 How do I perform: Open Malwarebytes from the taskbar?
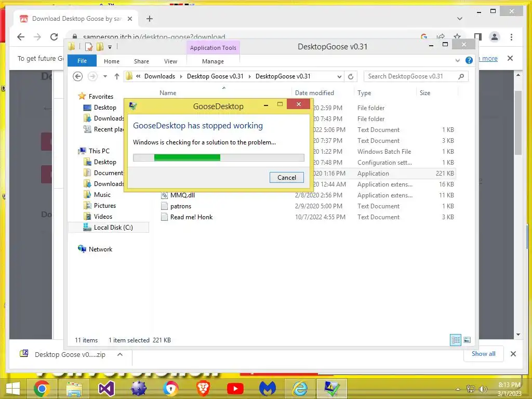coord(268,389)
